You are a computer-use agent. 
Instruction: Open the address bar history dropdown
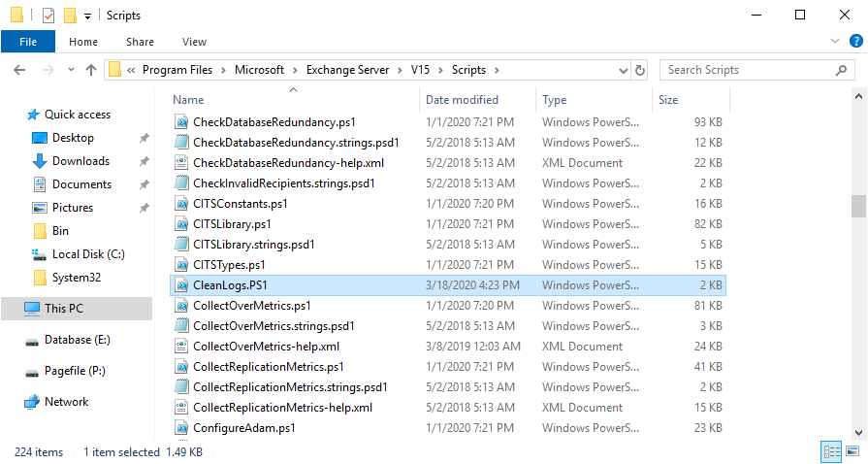pyautogui.click(x=624, y=71)
